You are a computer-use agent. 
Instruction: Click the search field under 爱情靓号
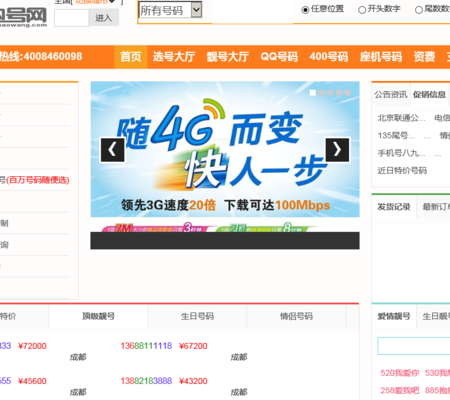coord(414,346)
